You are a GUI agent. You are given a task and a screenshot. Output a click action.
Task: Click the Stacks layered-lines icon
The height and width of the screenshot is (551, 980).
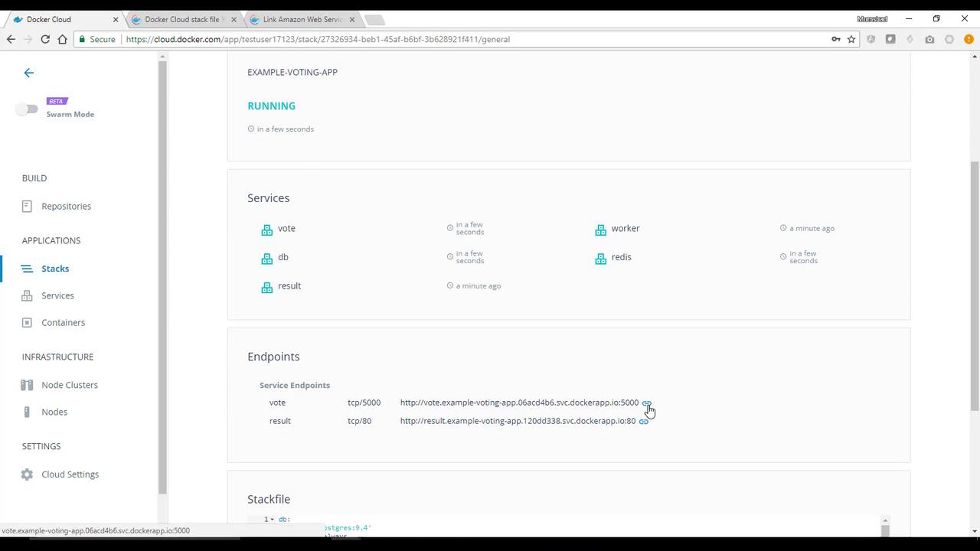[27, 269]
